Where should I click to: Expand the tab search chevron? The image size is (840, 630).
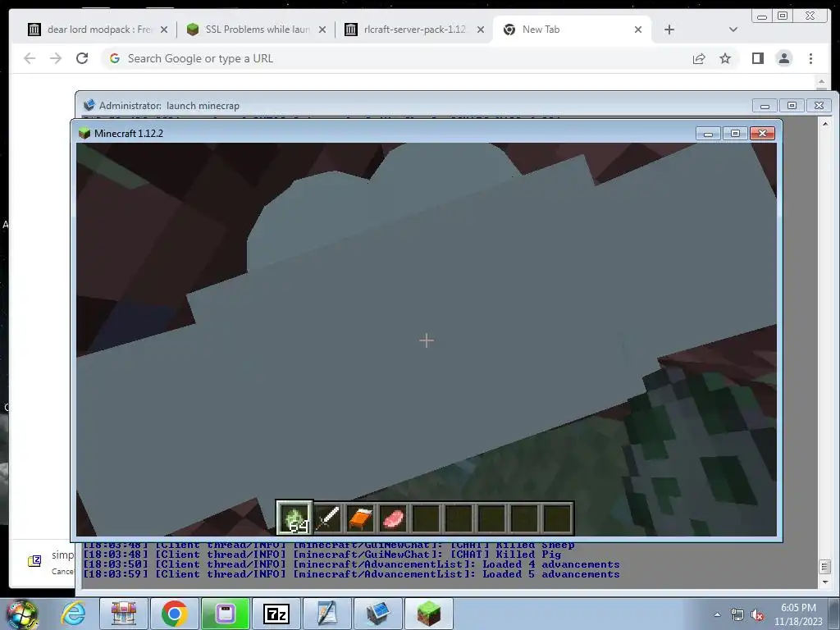coord(733,30)
